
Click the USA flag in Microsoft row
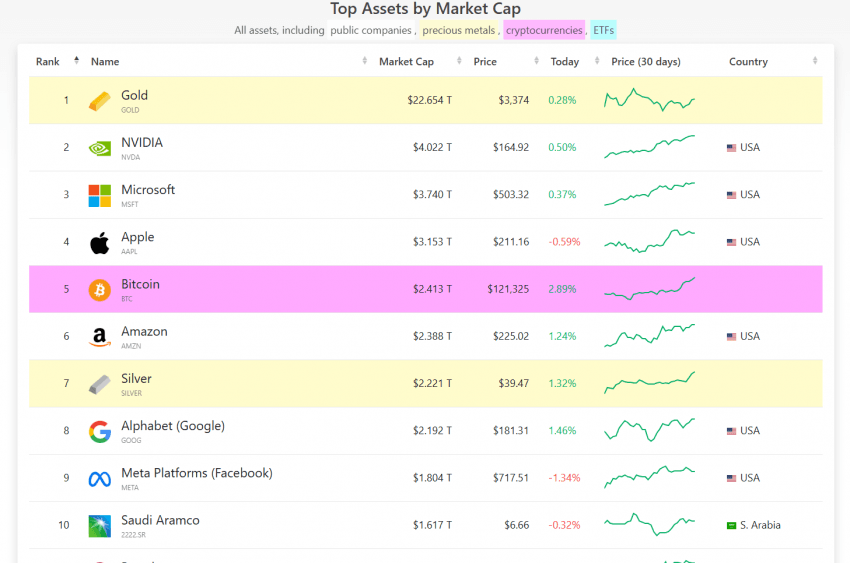coord(731,195)
